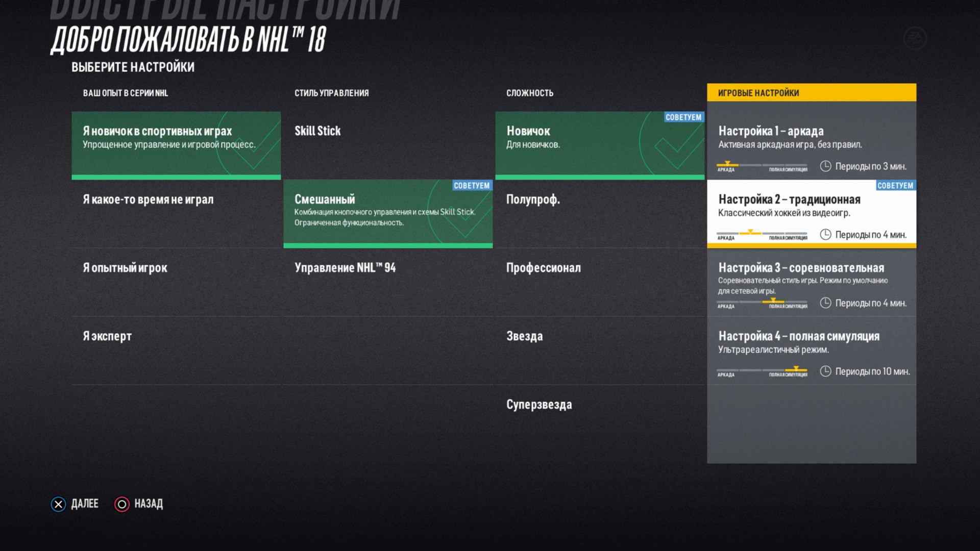980x551 pixels.
Task: Select Я новичок в спортивных играх option
Action: (176, 145)
